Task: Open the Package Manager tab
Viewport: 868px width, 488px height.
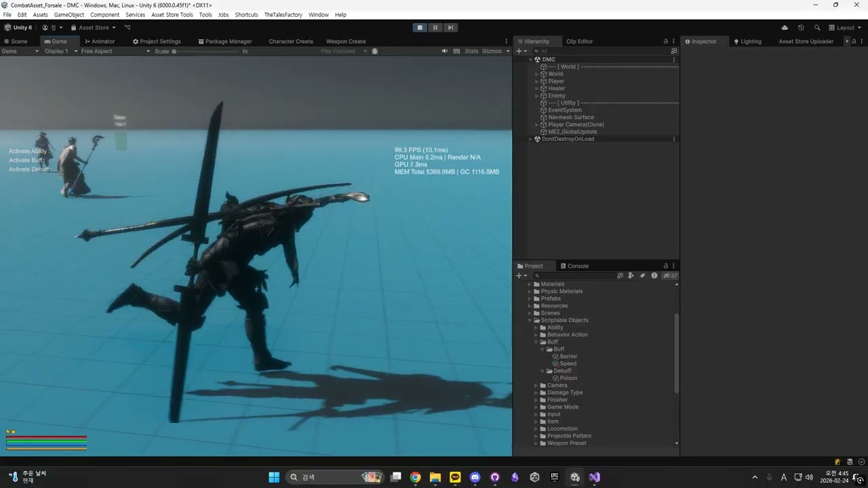Action: (x=225, y=41)
